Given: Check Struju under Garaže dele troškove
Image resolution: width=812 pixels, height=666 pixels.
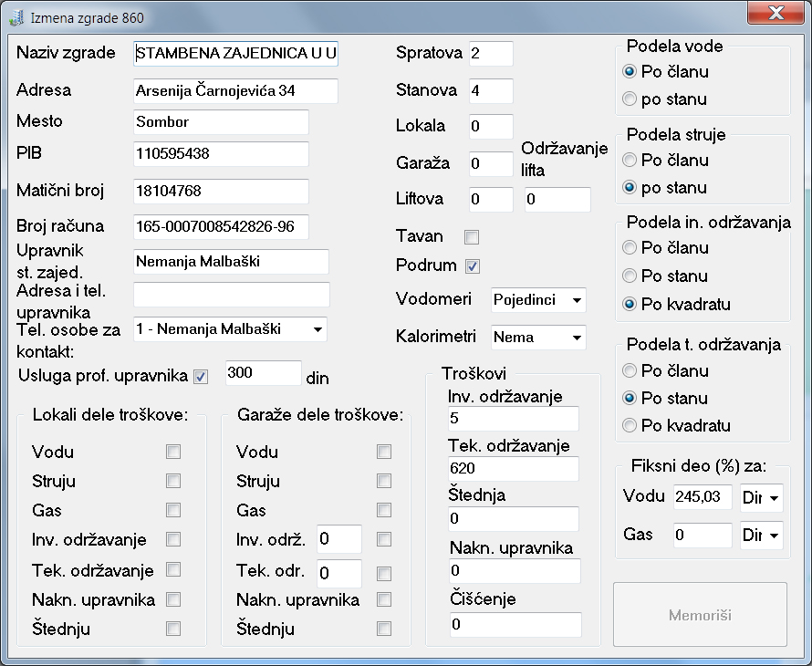Looking at the screenshot, I should (384, 481).
